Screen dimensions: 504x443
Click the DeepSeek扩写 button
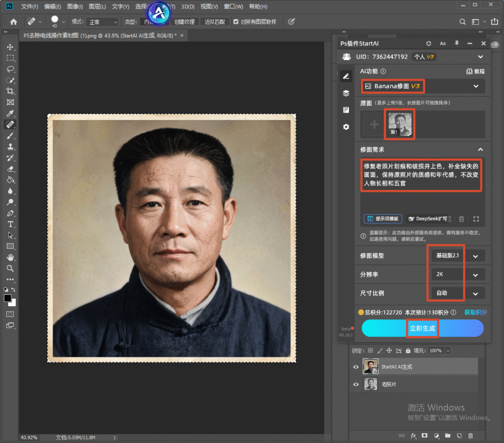[429, 219]
